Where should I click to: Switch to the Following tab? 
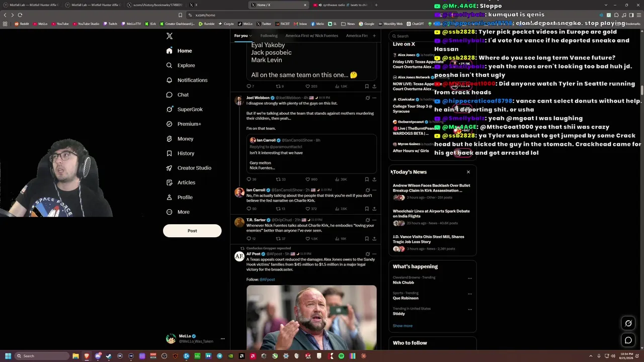269,36
